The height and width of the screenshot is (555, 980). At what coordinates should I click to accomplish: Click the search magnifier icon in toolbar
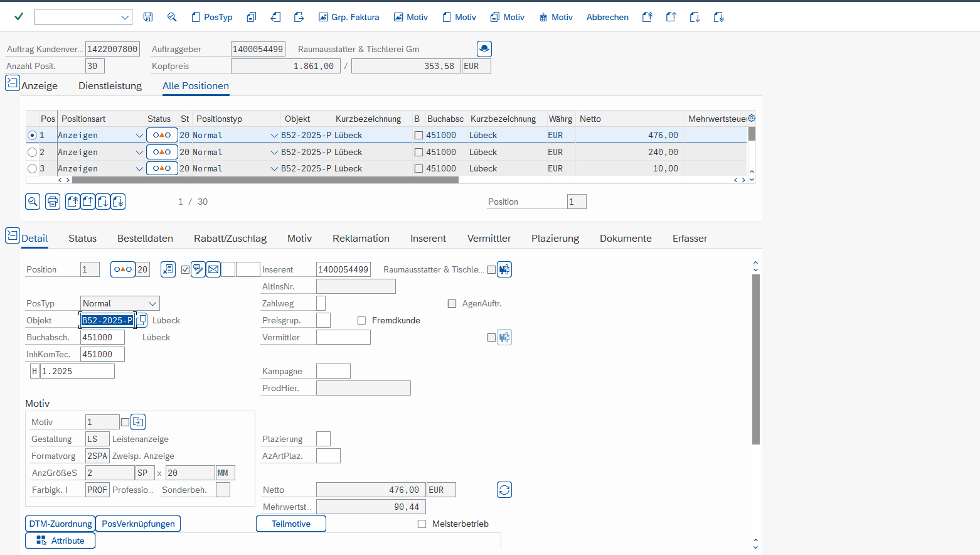click(172, 17)
